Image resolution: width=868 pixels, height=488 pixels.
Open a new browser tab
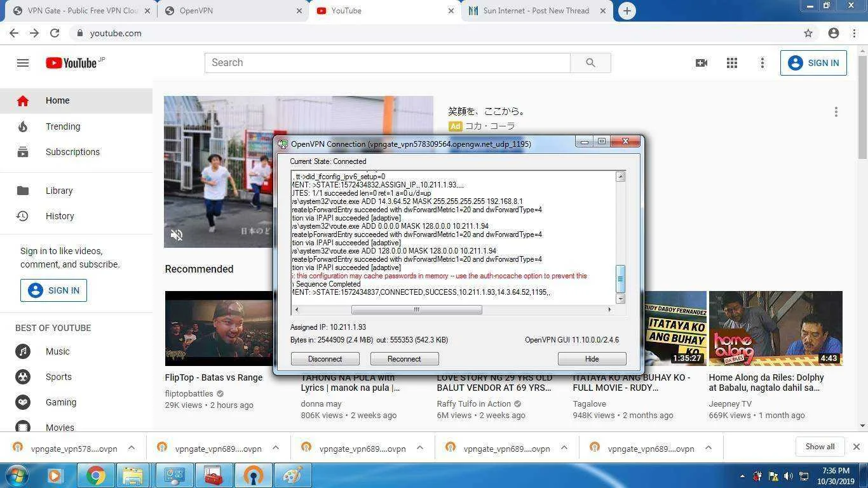(627, 11)
